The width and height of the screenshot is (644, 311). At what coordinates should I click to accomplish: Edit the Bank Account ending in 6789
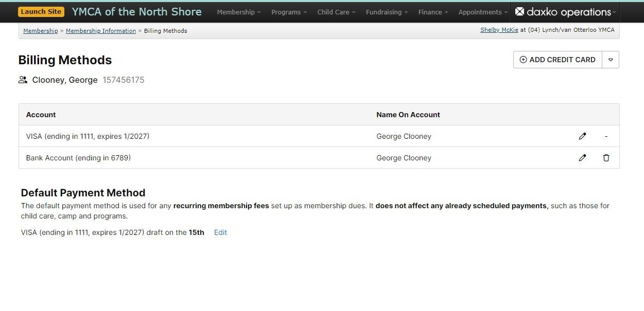(x=582, y=158)
